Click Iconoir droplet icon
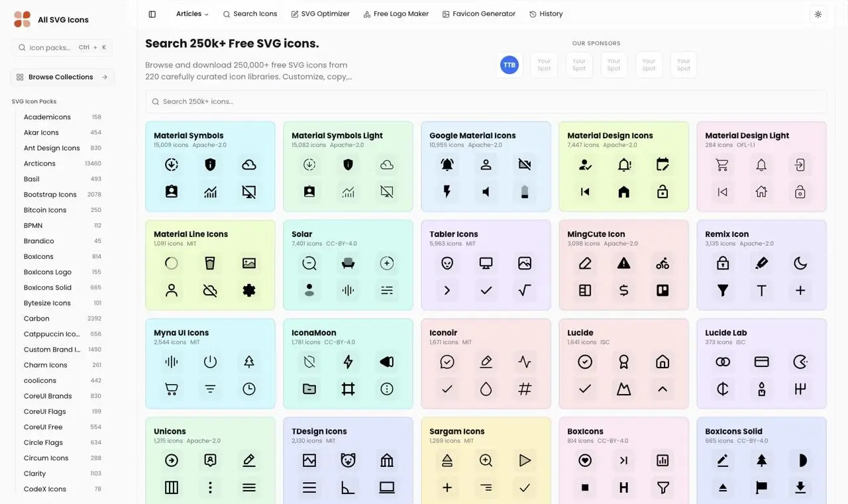Viewport: 848px width, 504px height. click(486, 389)
